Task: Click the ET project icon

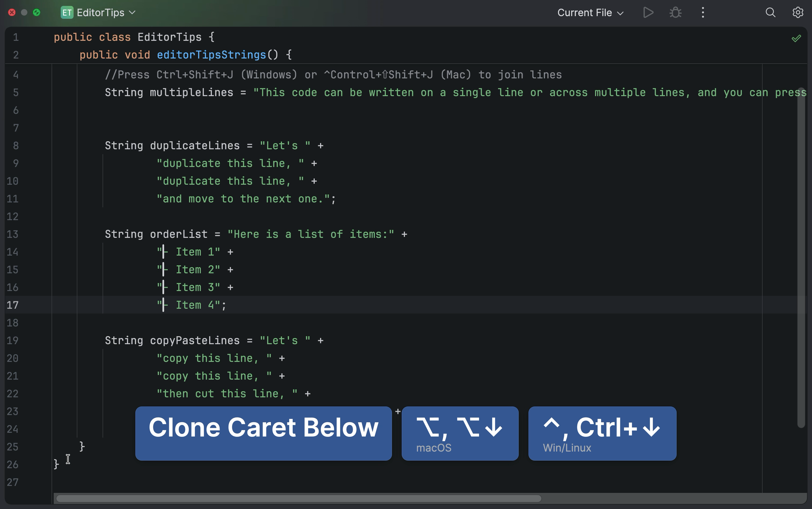Action: [67, 13]
